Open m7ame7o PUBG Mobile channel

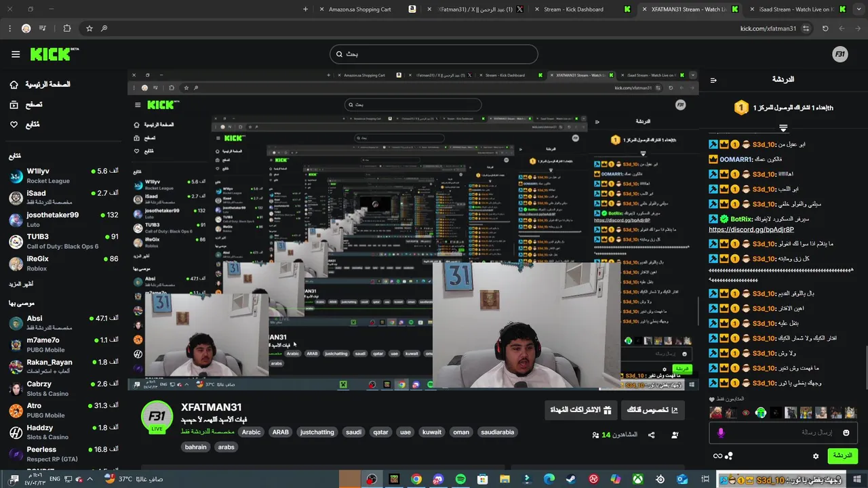(63, 344)
